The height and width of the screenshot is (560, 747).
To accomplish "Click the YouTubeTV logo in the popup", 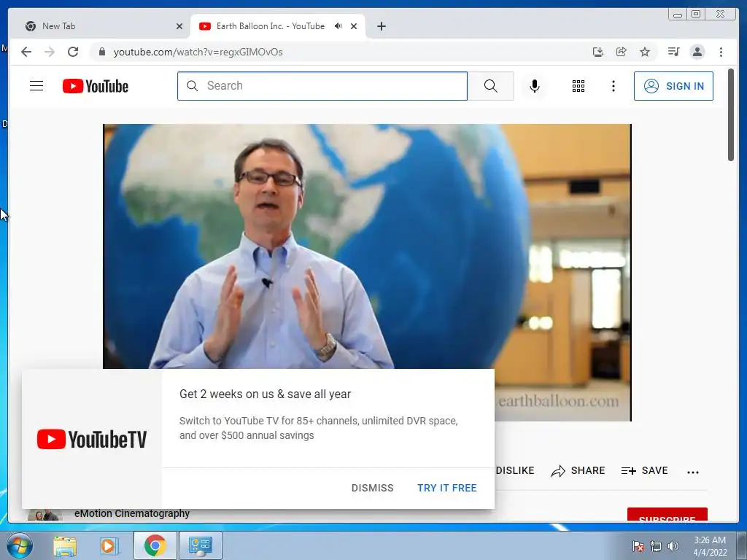I will point(92,439).
